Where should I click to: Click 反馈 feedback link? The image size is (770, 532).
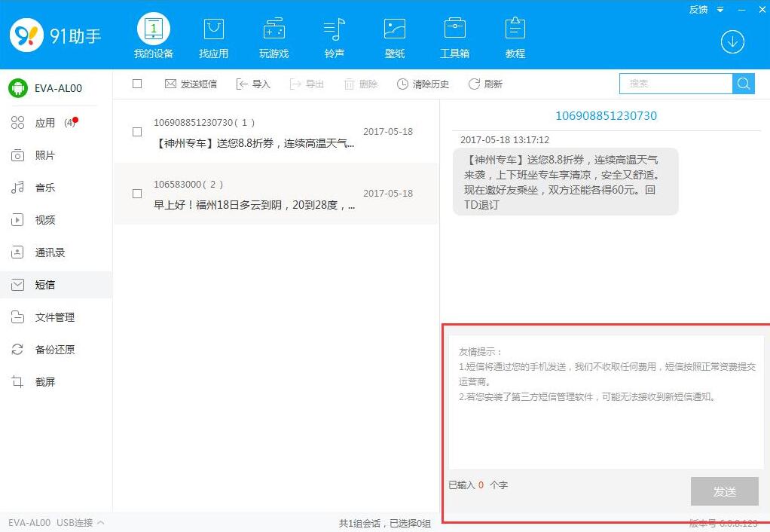698,9
